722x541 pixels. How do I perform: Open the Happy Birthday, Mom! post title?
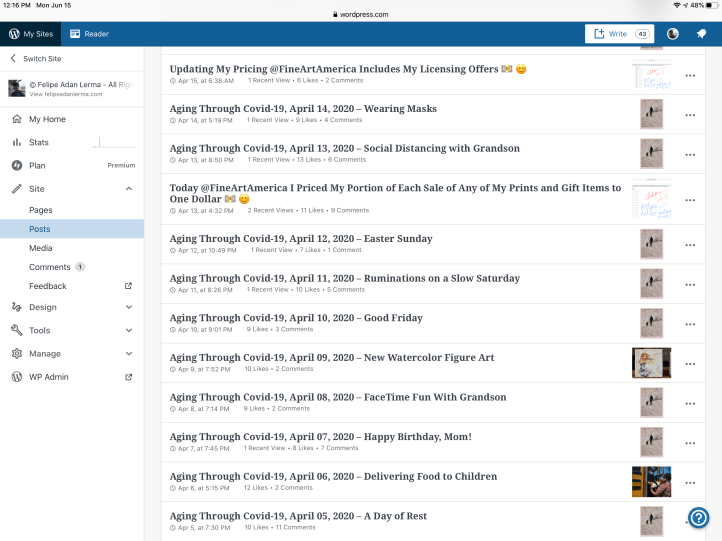(320, 437)
